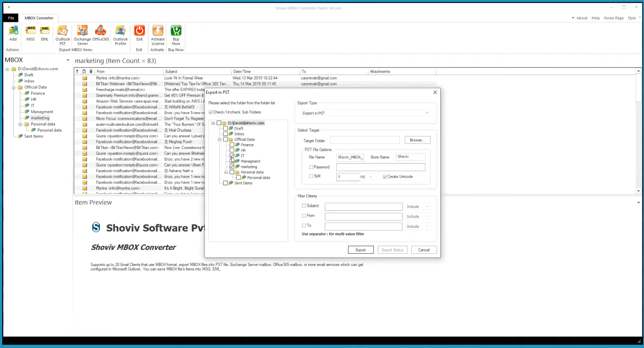Screen dimensions: 644x348
Task: Enable the Split checkbox
Action: click(x=311, y=176)
